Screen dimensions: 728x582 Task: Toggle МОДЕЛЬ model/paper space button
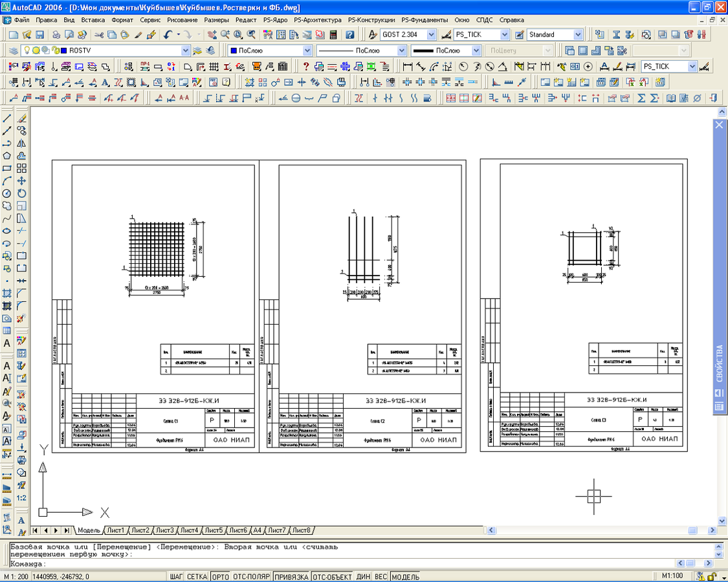(405, 576)
